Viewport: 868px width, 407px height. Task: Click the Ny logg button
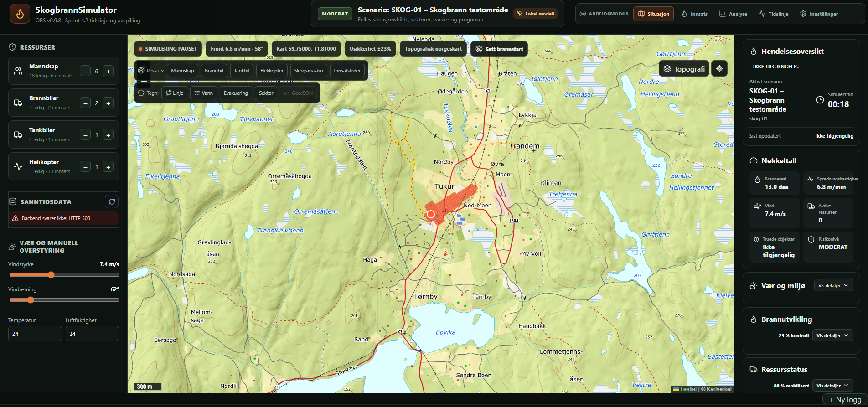845,400
